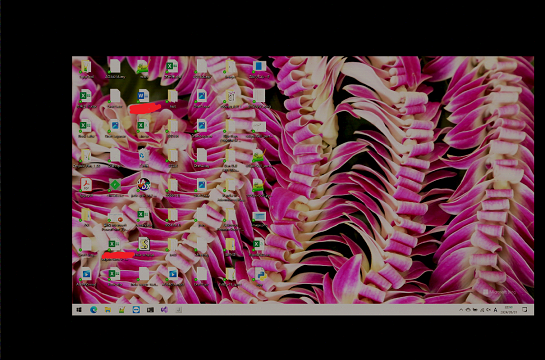Open Visual Studio from the taskbar
The width and height of the screenshot is (545, 360).
[x=164, y=310]
